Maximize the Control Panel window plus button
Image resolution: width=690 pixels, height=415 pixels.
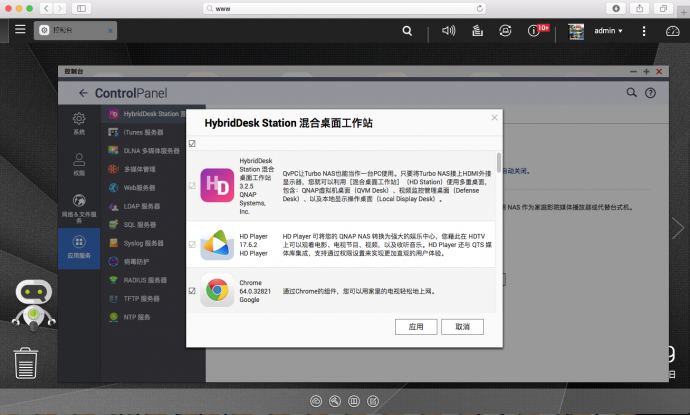646,71
